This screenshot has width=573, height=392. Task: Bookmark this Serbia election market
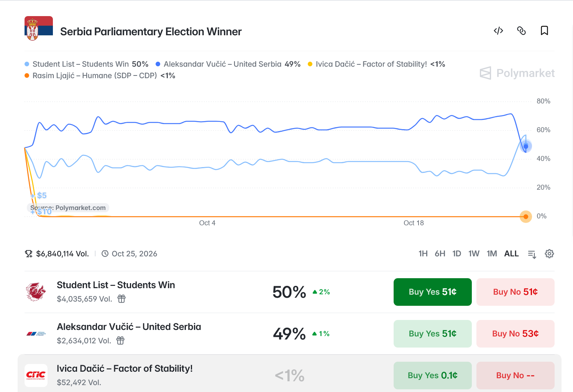544,31
